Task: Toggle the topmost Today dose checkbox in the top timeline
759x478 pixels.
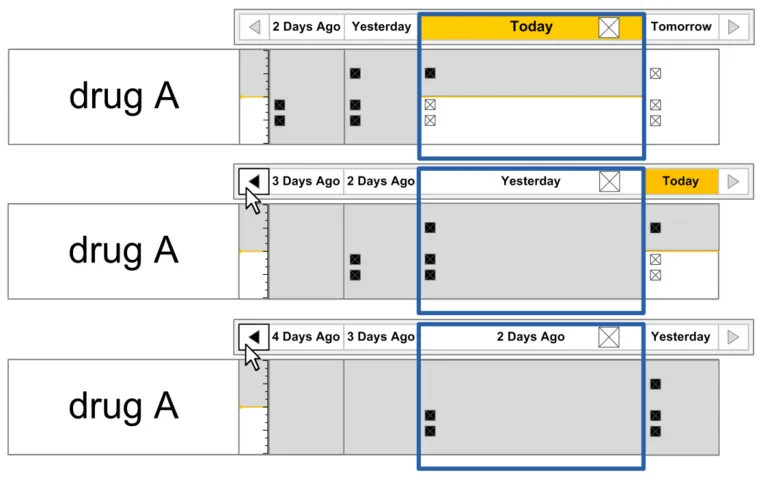Action: click(430, 73)
